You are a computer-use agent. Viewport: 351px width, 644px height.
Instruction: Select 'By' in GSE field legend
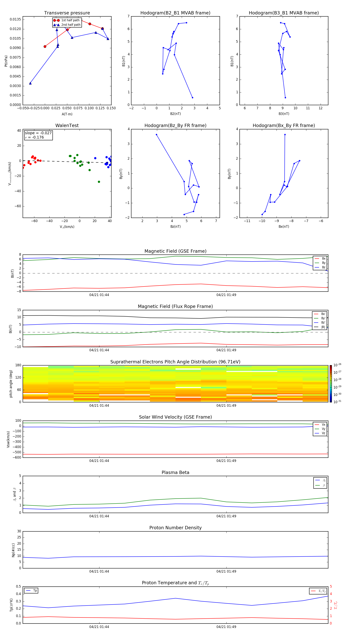click(320, 263)
